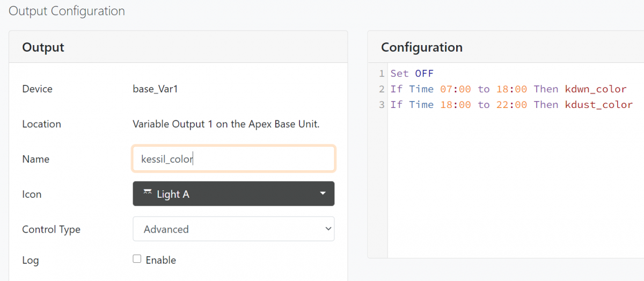Click the Name field containing kessil_color

(x=233, y=159)
